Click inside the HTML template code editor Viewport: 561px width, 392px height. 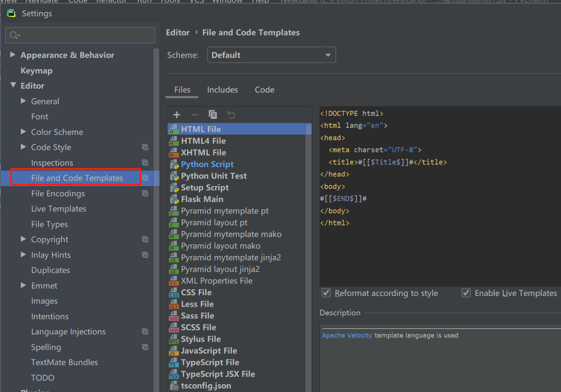point(440,196)
